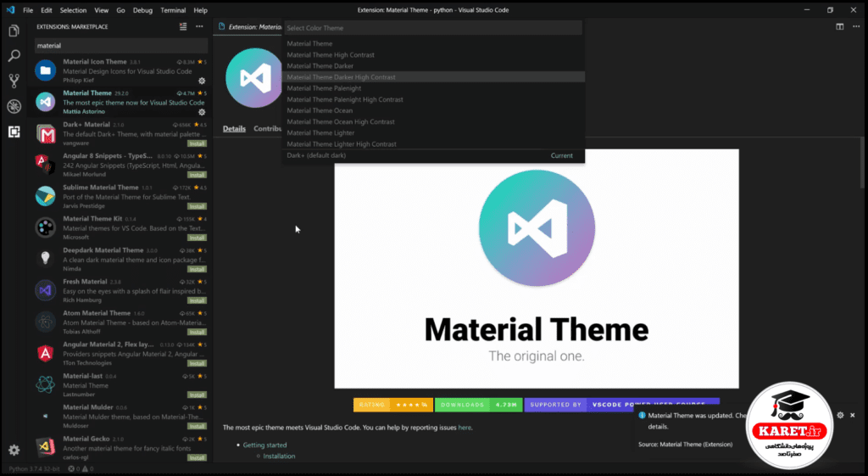Click the Sublime Material Theme extension icon

[46, 196]
